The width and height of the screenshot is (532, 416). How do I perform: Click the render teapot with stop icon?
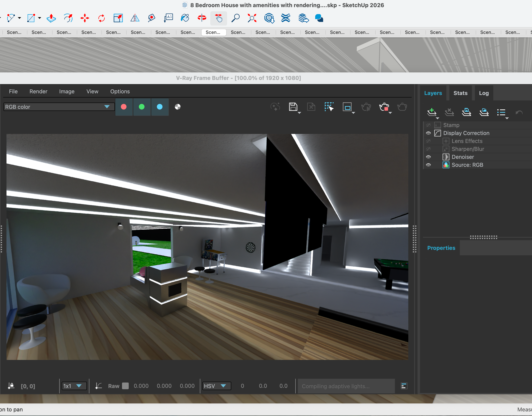[x=384, y=107]
